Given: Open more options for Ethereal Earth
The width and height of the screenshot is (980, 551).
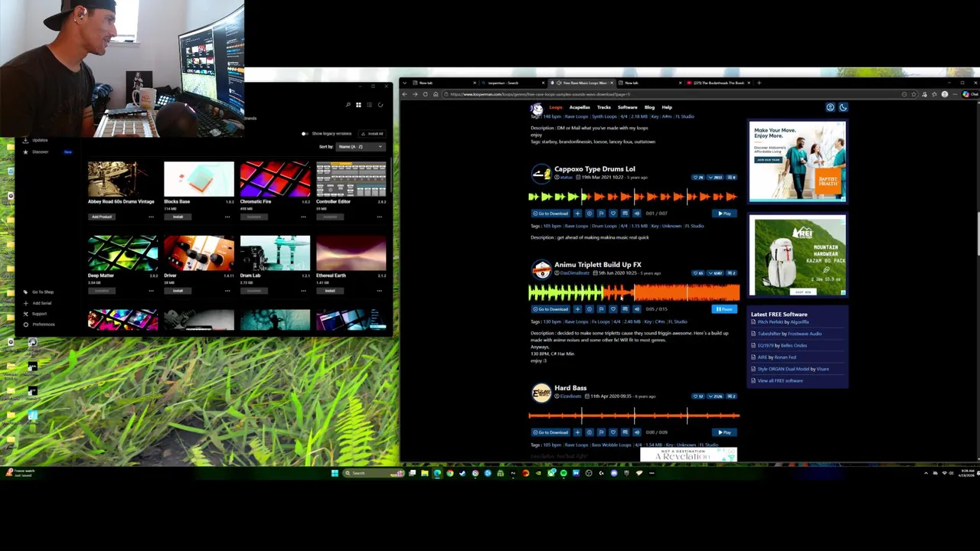Looking at the screenshot, I should click(x=379, y=291).
